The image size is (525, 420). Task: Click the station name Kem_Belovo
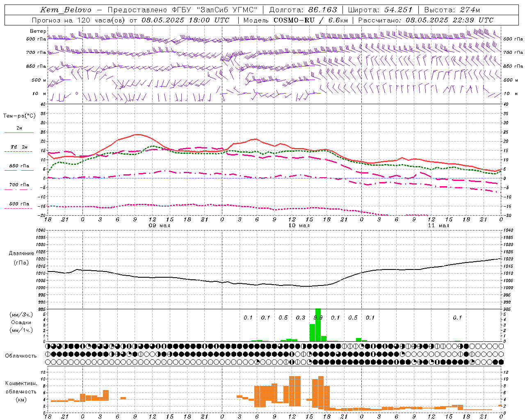tap(66, 10)
